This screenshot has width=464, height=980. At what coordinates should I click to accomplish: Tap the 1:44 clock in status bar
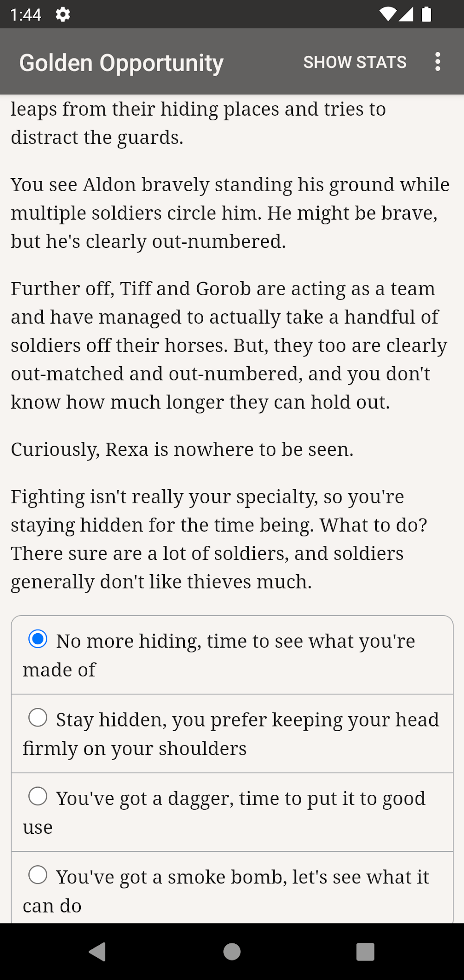coord(26,15)
